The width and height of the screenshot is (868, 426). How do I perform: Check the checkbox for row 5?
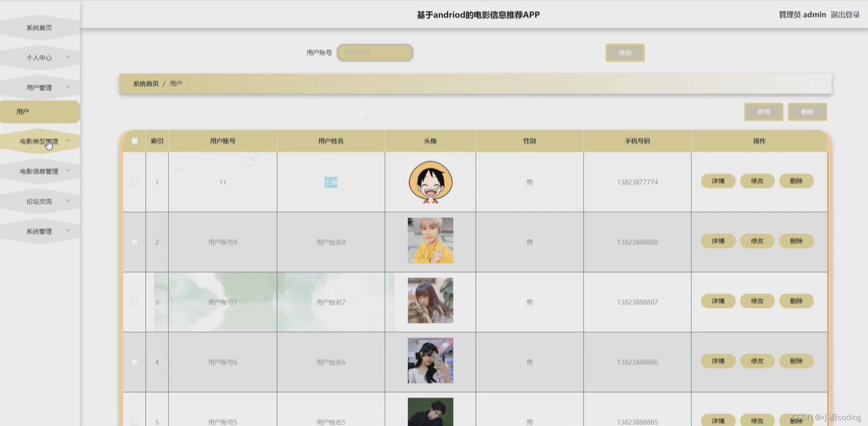point(134,422)
